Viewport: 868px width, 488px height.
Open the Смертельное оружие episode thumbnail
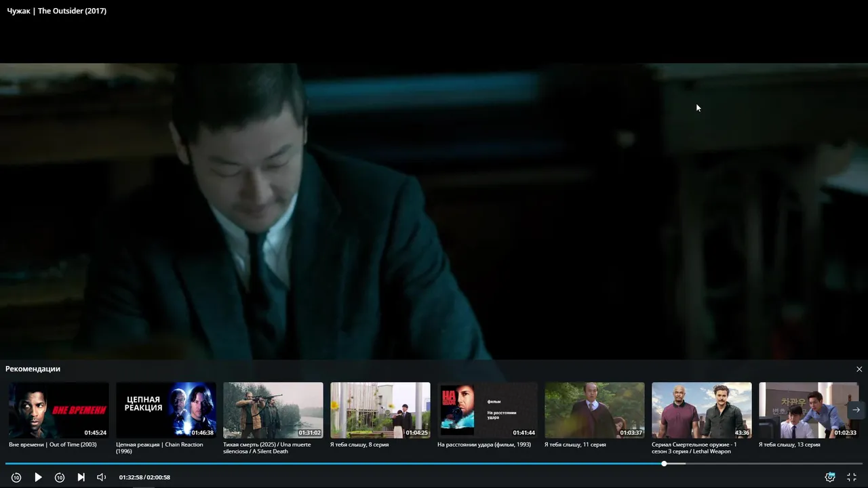pyautogui.click(x=702, y=410)
